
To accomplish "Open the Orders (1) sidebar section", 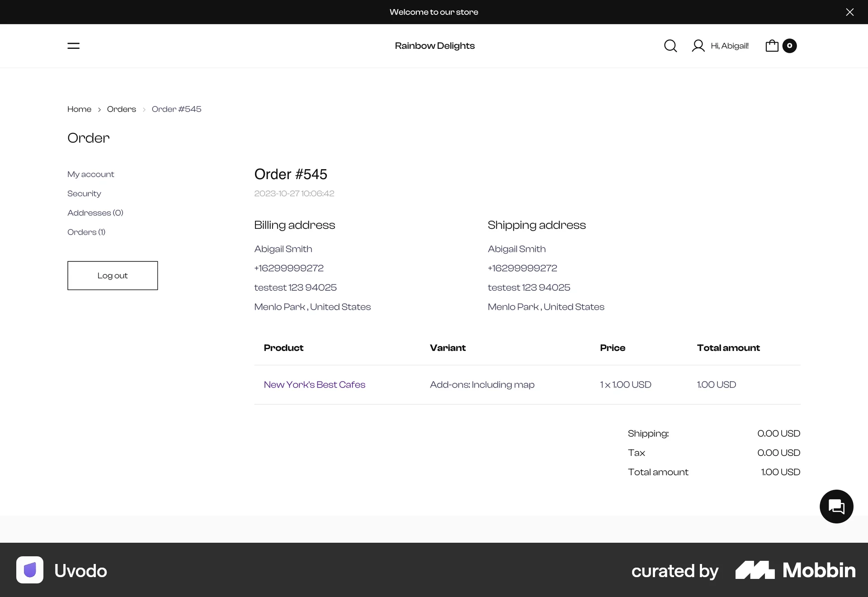I will pyautogui.click(x=86, y=232).
